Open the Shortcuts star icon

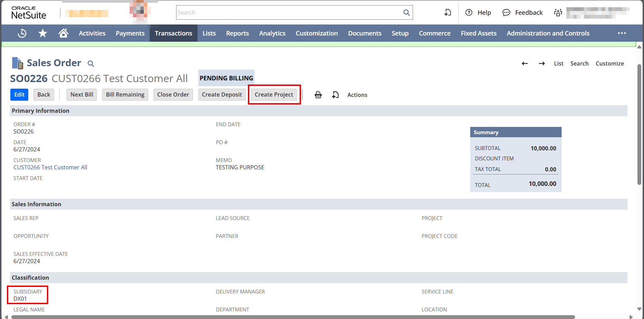43,33
